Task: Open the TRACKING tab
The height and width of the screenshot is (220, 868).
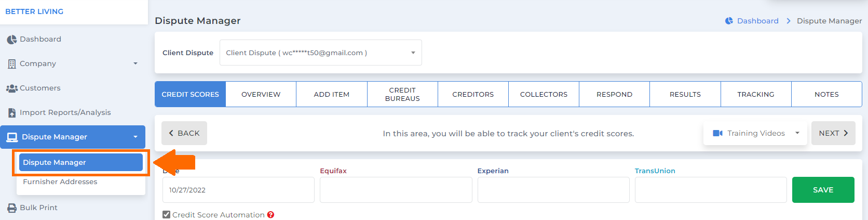Action: tap(756, 94)
